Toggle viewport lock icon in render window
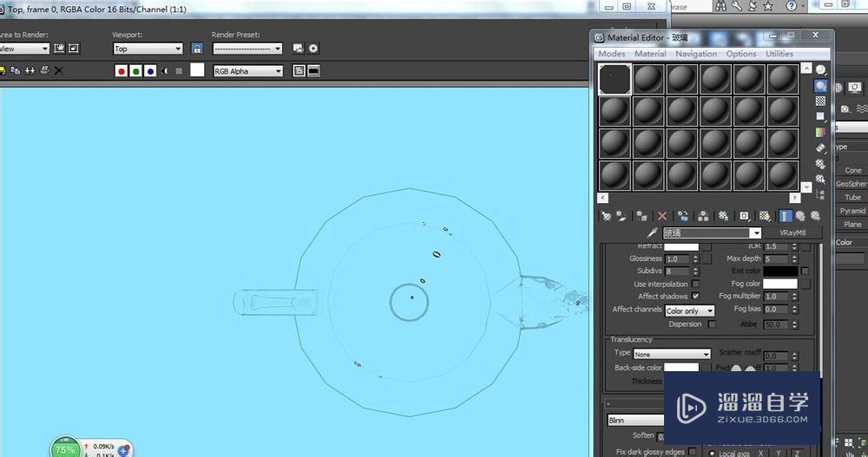Viewport: 868px width, 457px height. click(x=196, y=49)
